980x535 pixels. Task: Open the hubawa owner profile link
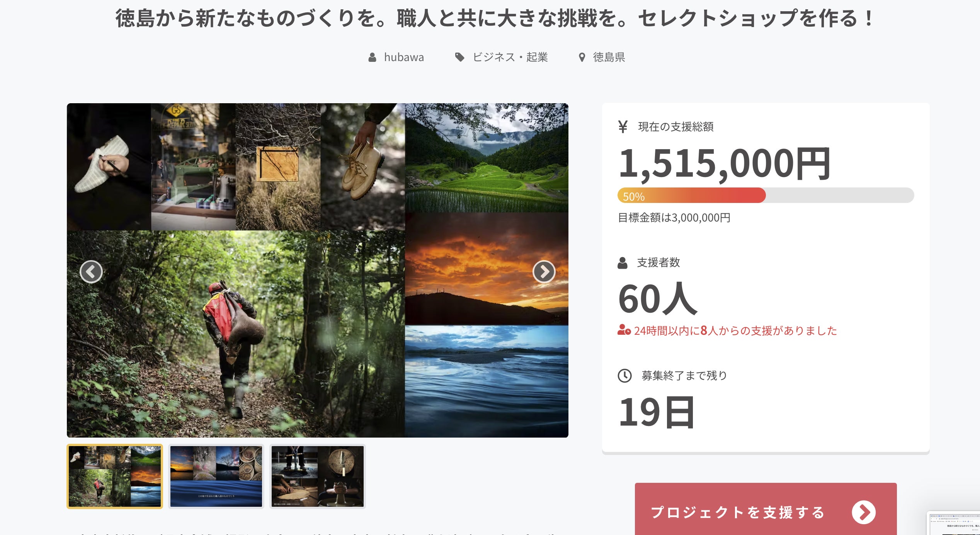403,57
